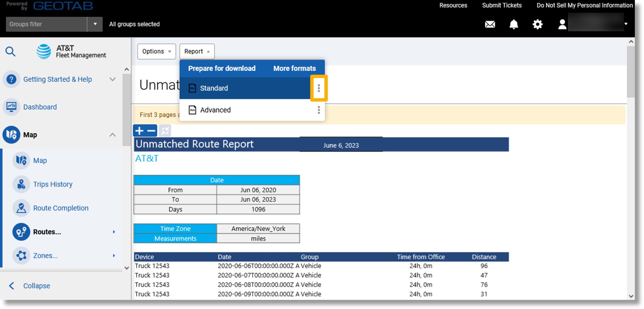This screenshot has width=644, height=309.
Task: Open the Dashboard menu item
Action: coord(40,107)
